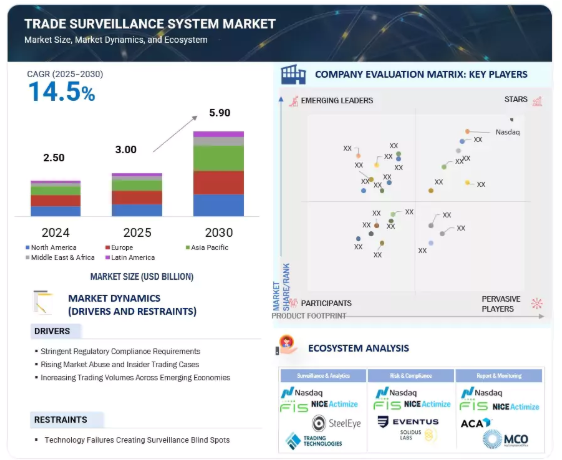The width and height of the screenshot is (562, 460).
Task: Click the "14.5%" CAGR value
Action: coord(62,92)
